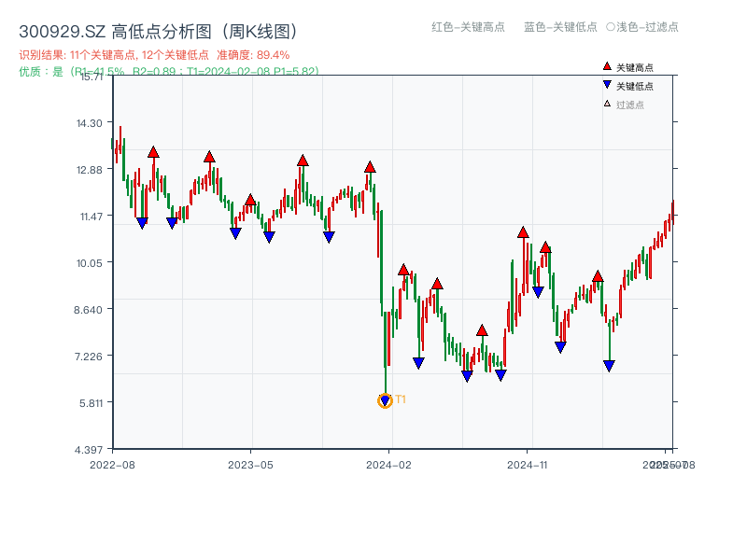The image size is (747, 560).
Task: Click the 2024-02 date label on x-axis
Action: 388,464
